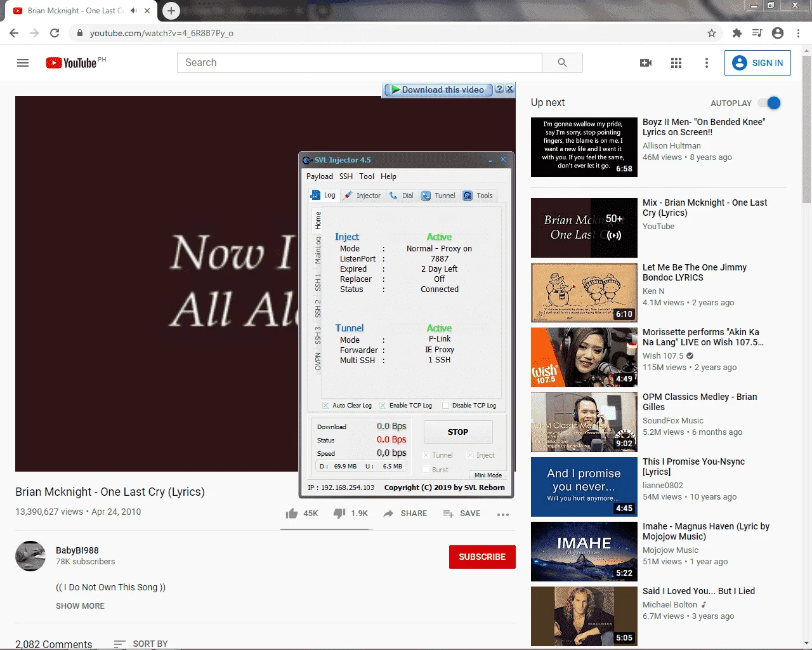Open Imahe Magnus Haven video title
The width and height of the screenshot is (812, 650).
coord(706,531)
